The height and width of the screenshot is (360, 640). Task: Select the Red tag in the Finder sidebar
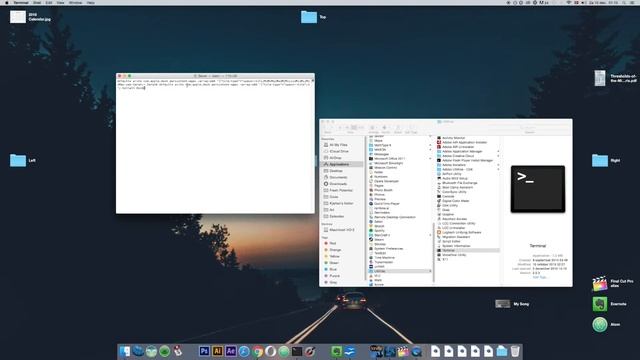(333, 243)
